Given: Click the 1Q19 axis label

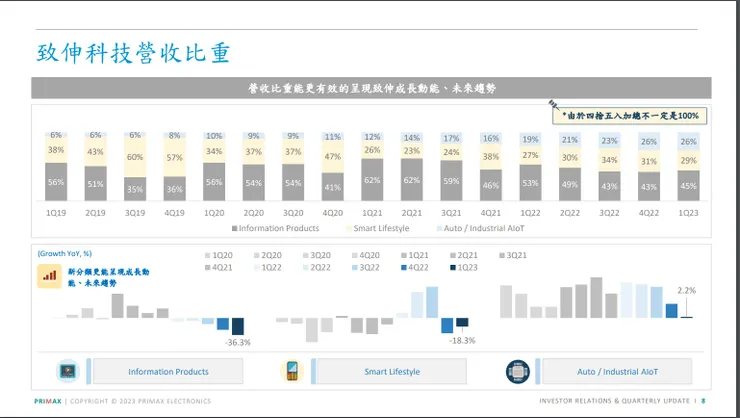Looking at the screenshot, I should 56,213.
